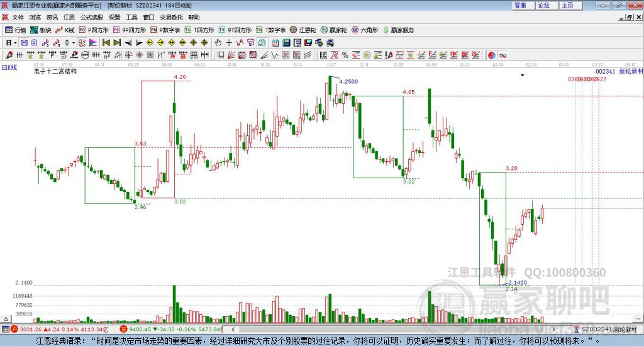Open the 浏览 menu

[x=35, y=17]
